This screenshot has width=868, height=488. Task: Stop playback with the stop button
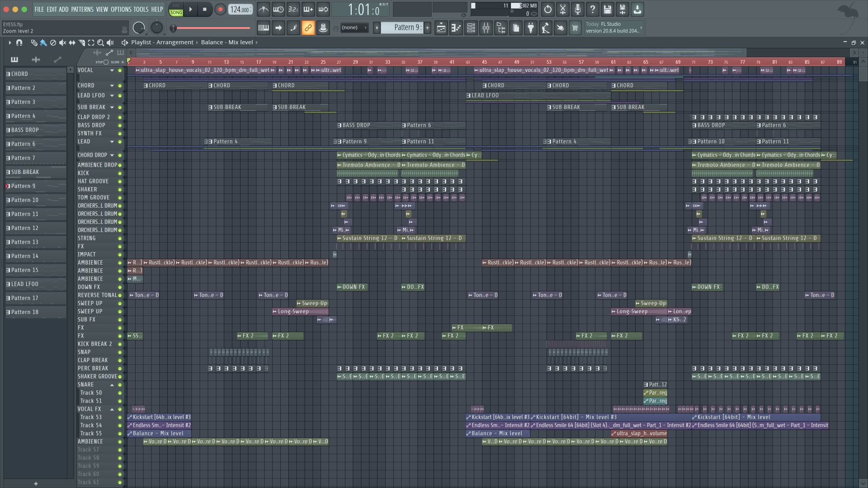(205, 9)
